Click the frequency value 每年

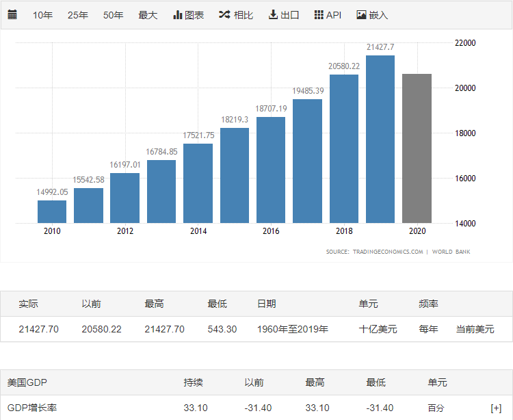pos(428,329)
